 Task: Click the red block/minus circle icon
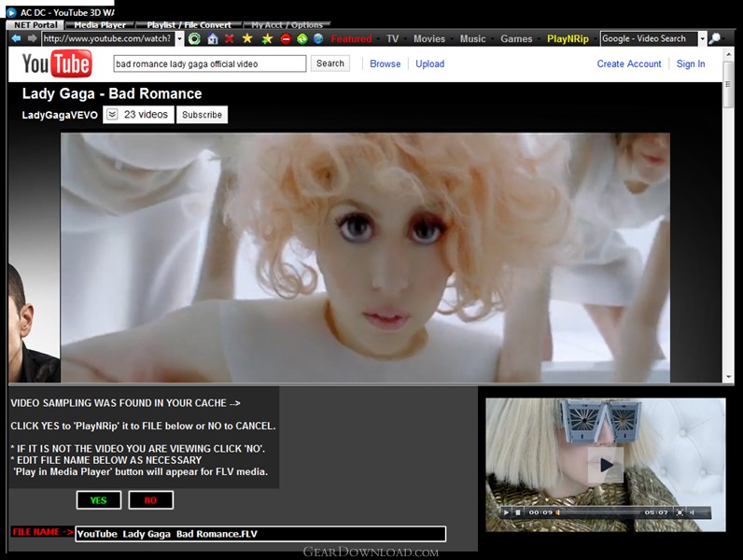click(x=286, y=39)
